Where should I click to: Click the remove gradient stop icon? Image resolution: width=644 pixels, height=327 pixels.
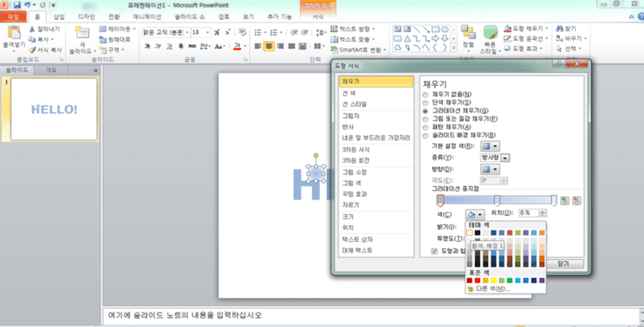pyautogui.click(x=576, y=200)
